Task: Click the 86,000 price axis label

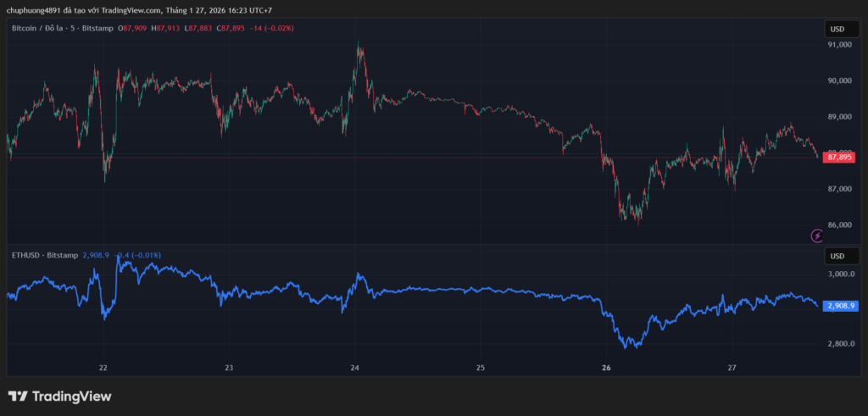Action: coord(839,225)
